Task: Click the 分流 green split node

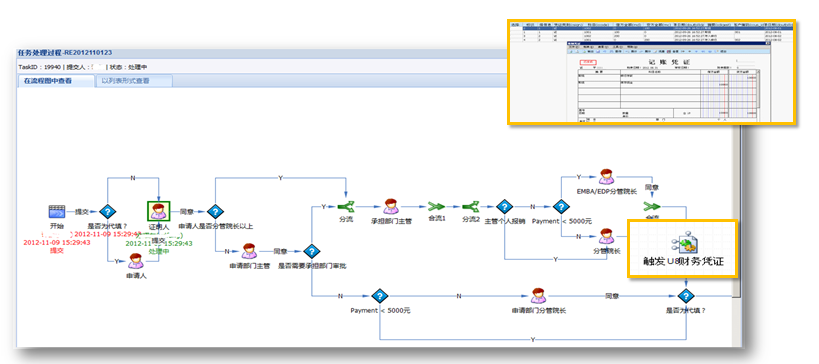Action: pos(345,207)
